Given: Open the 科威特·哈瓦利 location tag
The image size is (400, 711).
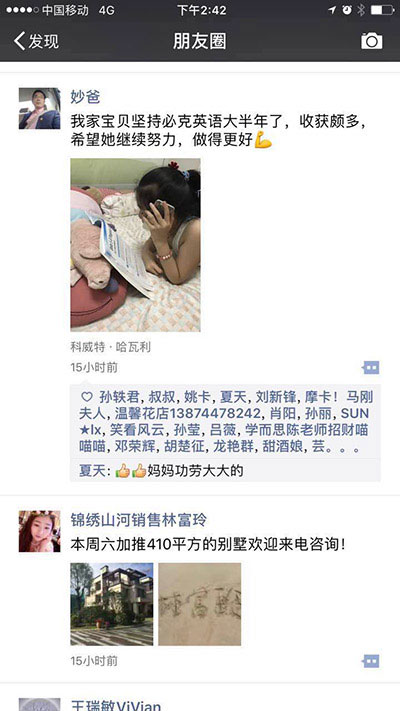Looking at the screenshot, I should [111, 348].
